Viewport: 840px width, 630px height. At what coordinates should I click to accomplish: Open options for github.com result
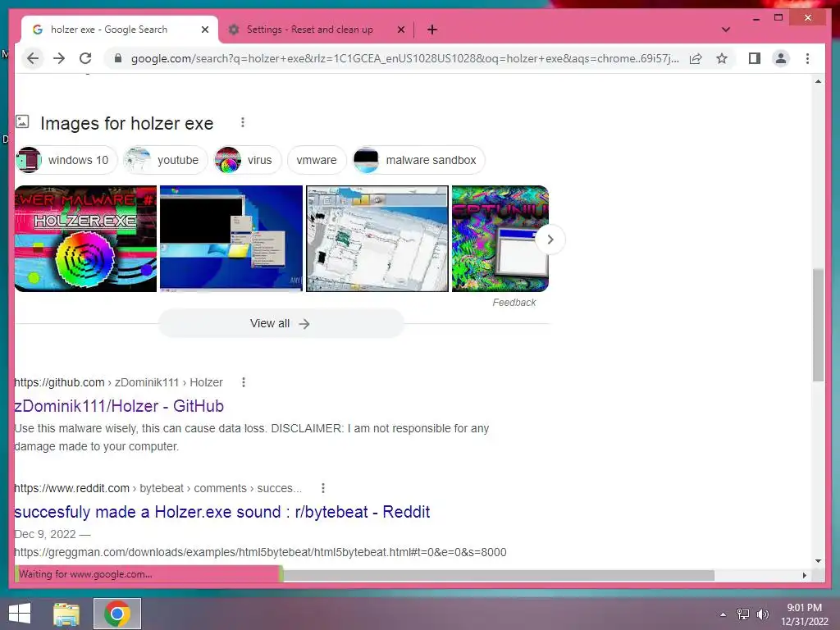(x=243, y=382)
